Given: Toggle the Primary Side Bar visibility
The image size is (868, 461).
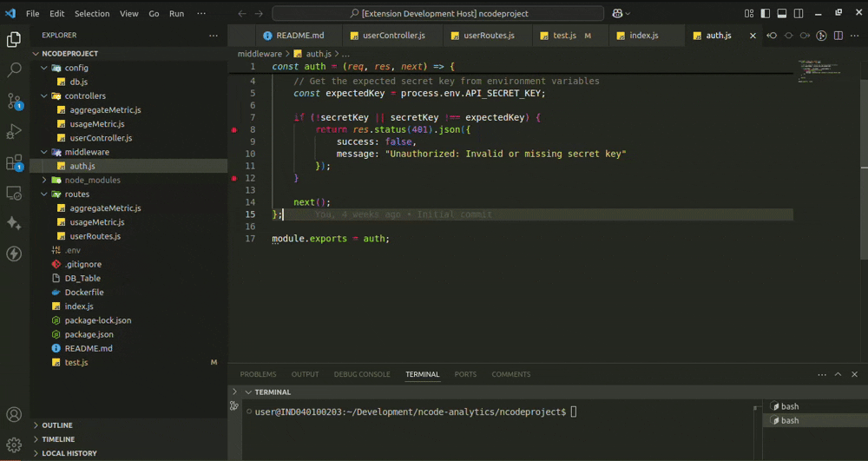Looking at the screenshot, I should (766, 13).
